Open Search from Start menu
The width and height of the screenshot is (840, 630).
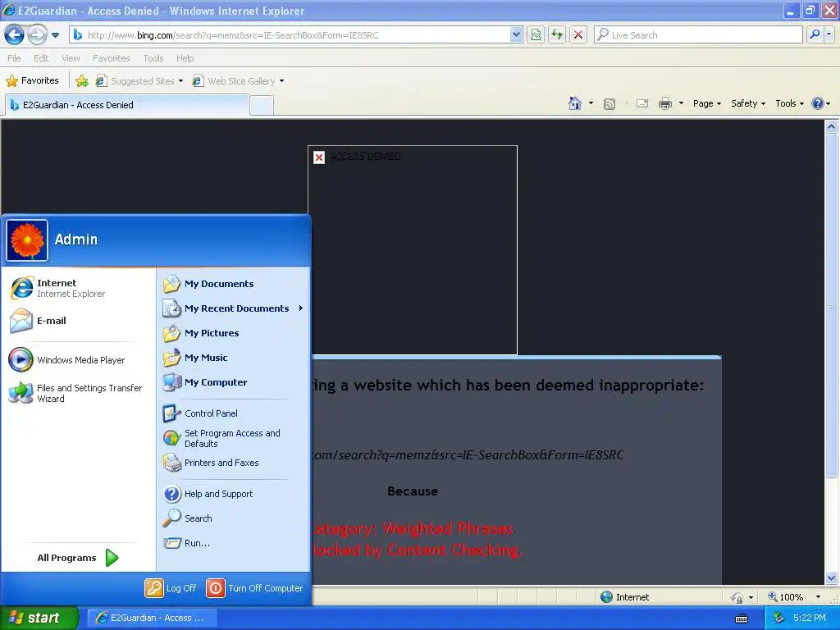(x=234, y=518)
